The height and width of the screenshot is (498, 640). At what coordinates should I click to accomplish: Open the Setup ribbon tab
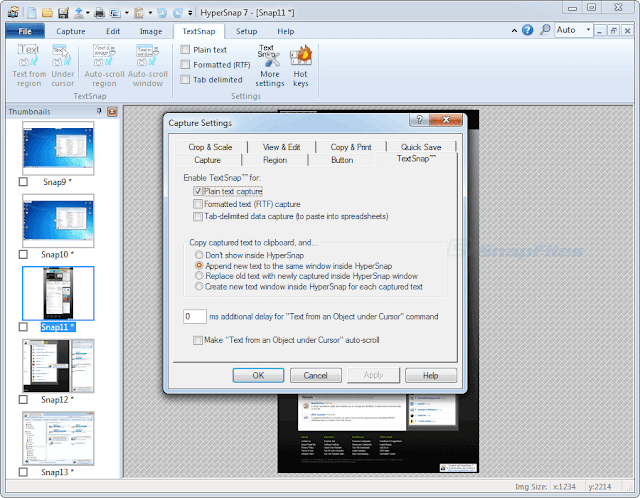pyautogui.click(x=247, y=31)
